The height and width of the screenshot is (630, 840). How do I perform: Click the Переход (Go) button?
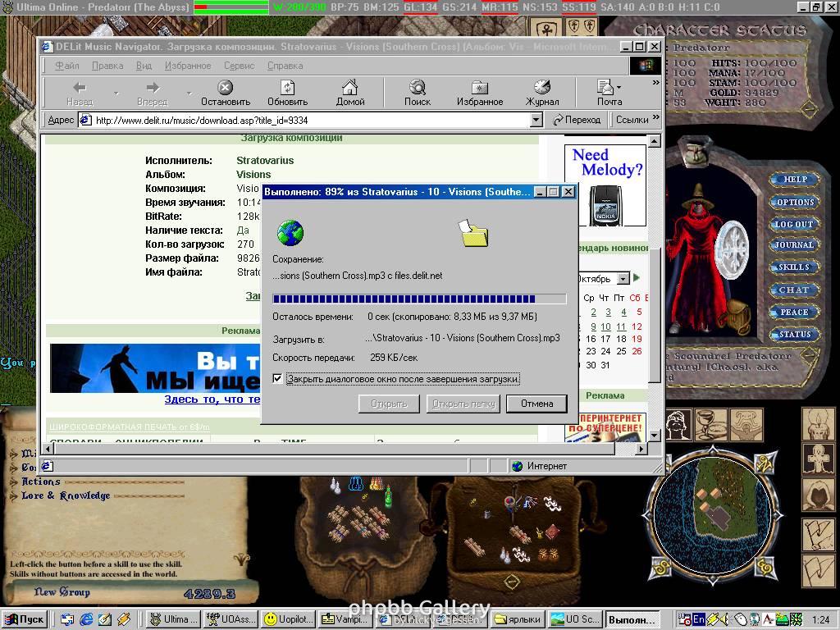pos(577,120)
